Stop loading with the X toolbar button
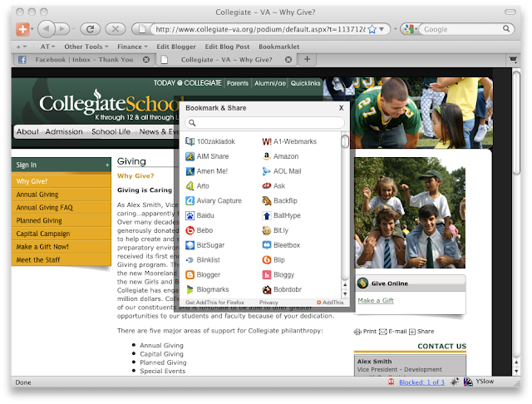This screenshot has width=532, height=404. (x=116, y=29)
